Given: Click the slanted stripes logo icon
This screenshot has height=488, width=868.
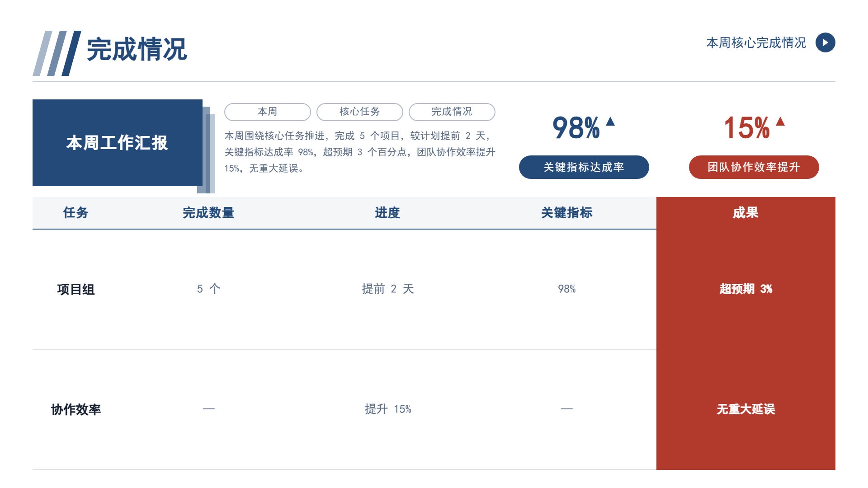Looking at the screenshot, I should click(57, 53).
